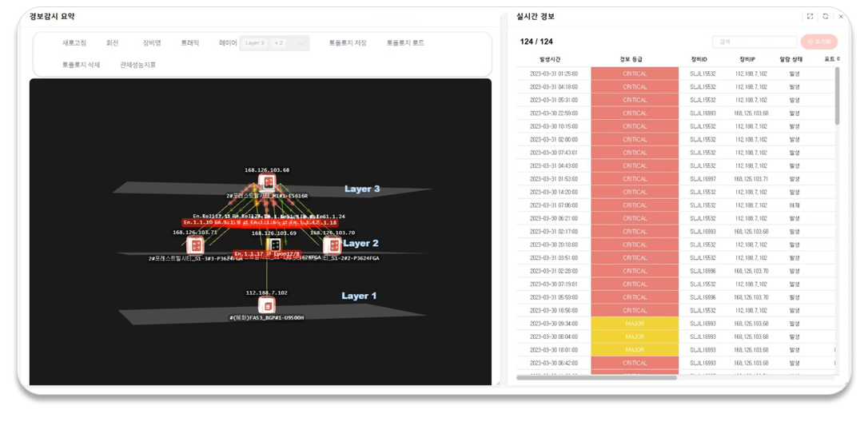The image size is (868, 438).
Task: Click MAJOR cell of 2023-03-30 08:04:00 row
Action: (x=635, y=336)
